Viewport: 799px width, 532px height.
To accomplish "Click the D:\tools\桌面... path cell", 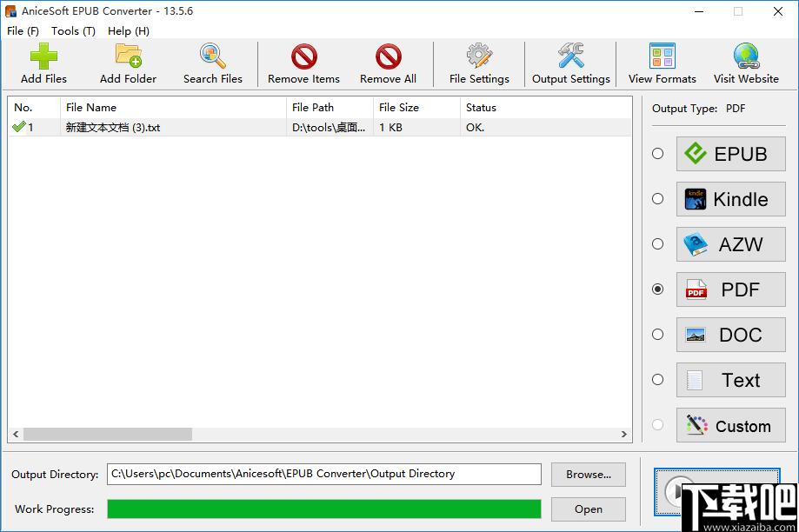I will coord(329,128).
